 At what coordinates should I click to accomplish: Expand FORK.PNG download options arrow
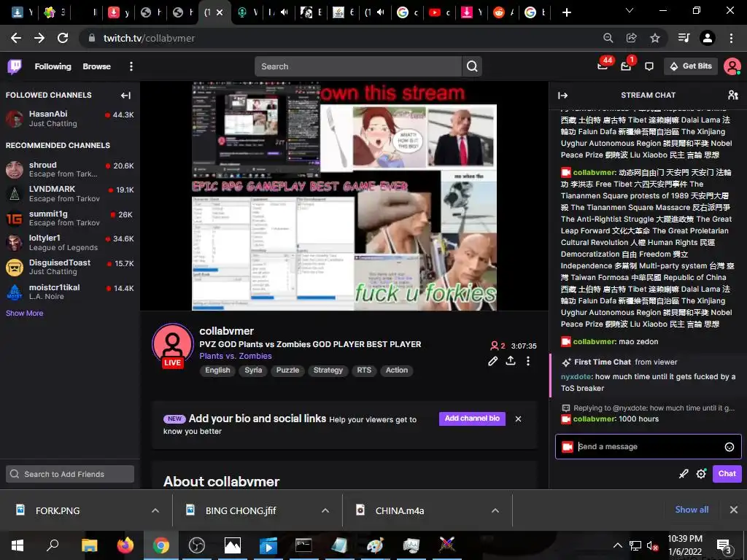(155, 510)
